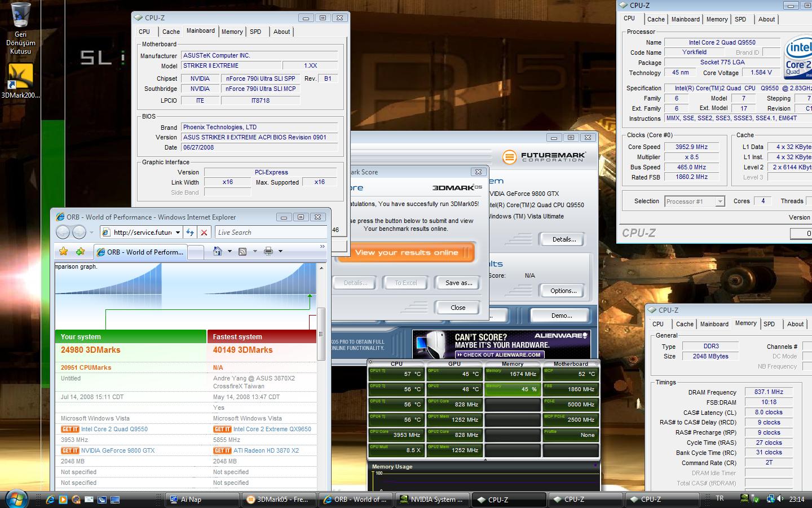Expand the IE toolbar overflow chevron

(x=323, y=246)
